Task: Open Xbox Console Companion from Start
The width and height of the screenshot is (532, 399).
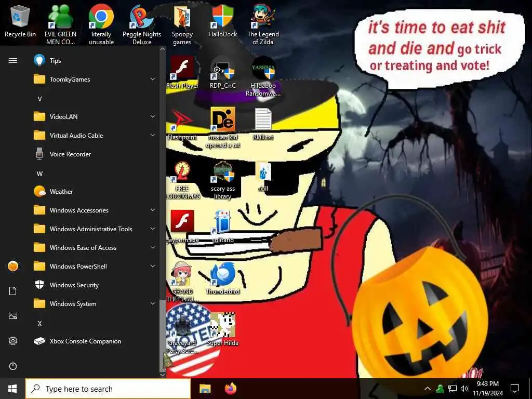Action: click(x=95, y=341)
